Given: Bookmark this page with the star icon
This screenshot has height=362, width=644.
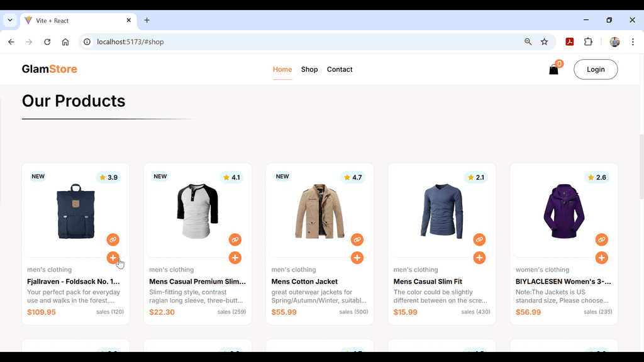Looking at the screenshot, I should point(545,42).
